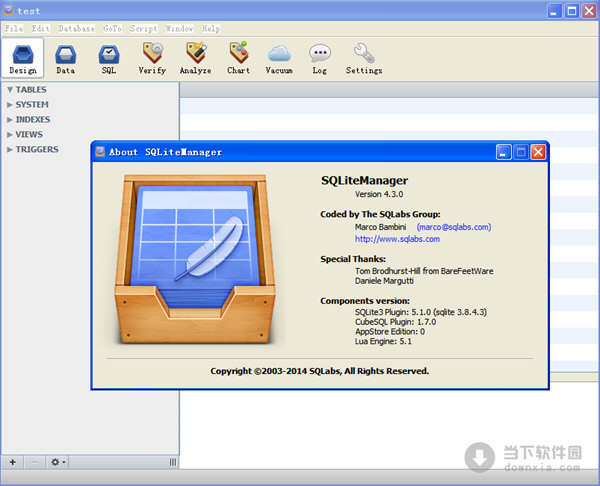Click the test window title icon
The height and width of the screenshot is (486, 600).
pyautogui.click(x=8, y=10)
